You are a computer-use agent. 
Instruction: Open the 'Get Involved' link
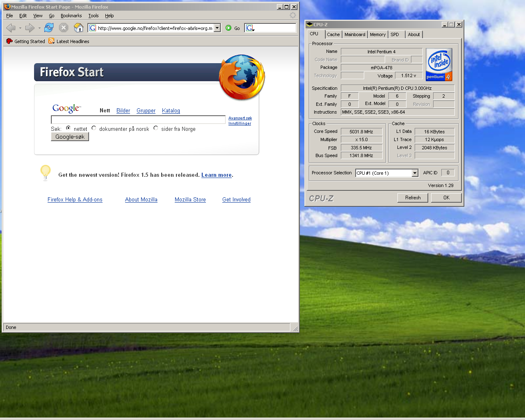pyautogui.click(x=236, y=200)
